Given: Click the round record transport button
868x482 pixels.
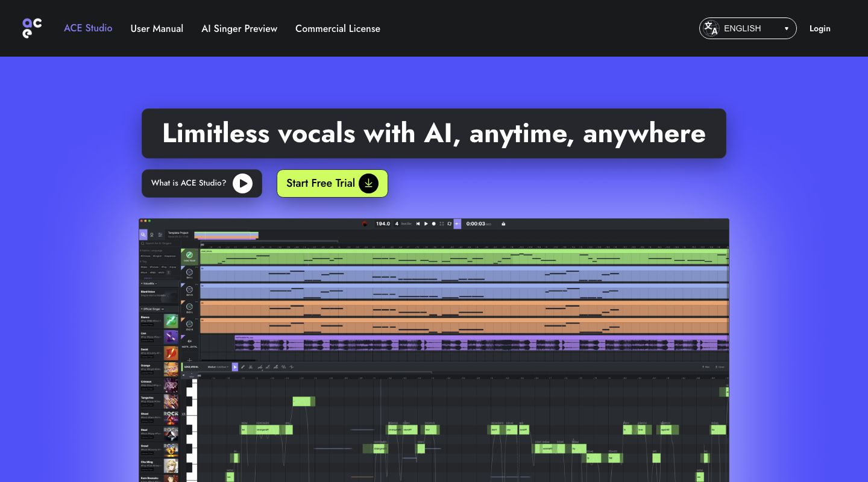Looking at the screenshot, I should [x=433, y=224].
